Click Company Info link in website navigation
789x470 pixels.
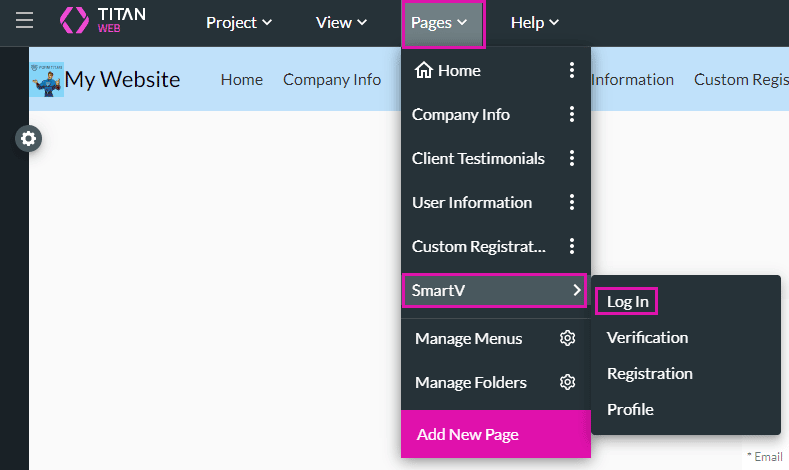331,79
